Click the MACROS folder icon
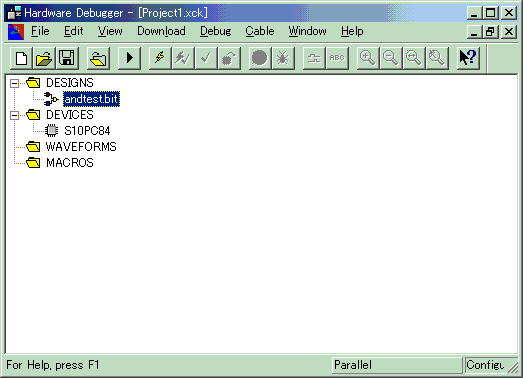The width and height of the screenshot is (523, 378). click(33, 162)
